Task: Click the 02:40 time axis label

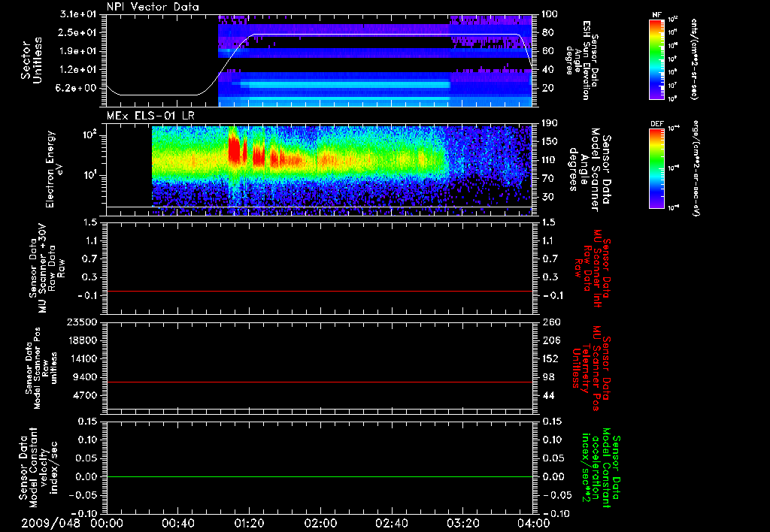Action: click(391, 523)
